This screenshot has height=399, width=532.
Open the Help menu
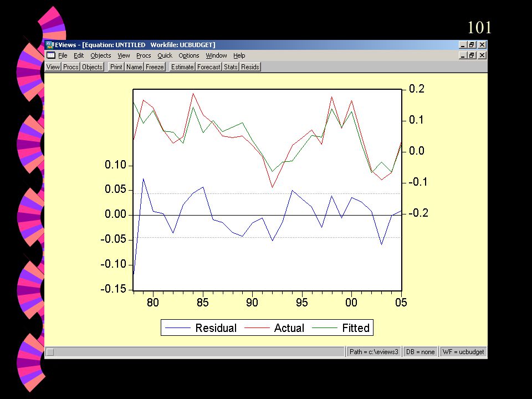(x=239, y=55)
